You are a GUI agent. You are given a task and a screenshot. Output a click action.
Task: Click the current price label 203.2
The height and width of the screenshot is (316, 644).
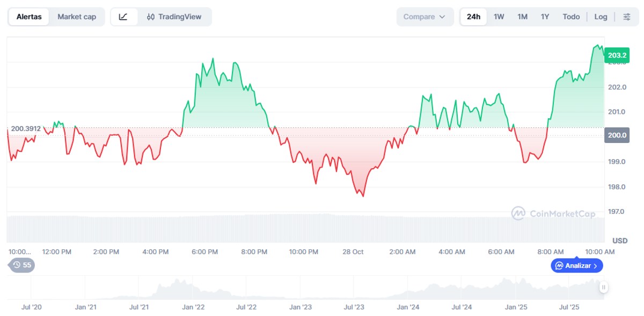tap(617, 55)
